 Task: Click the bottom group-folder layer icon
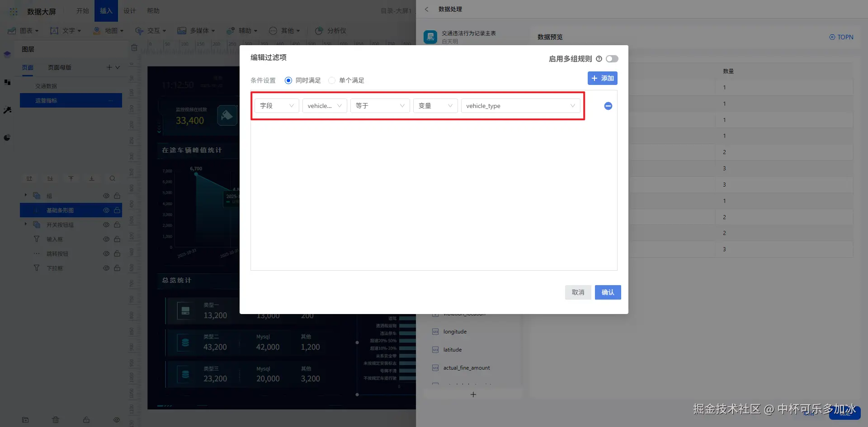tap(25, 420)
